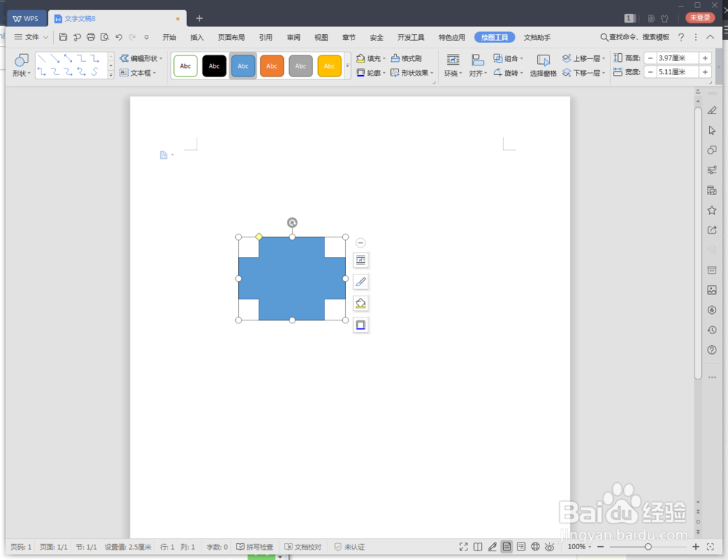Toggle eye protection mode icon
728x560 pixels.
pyautogui.click(x=550, y=547)
